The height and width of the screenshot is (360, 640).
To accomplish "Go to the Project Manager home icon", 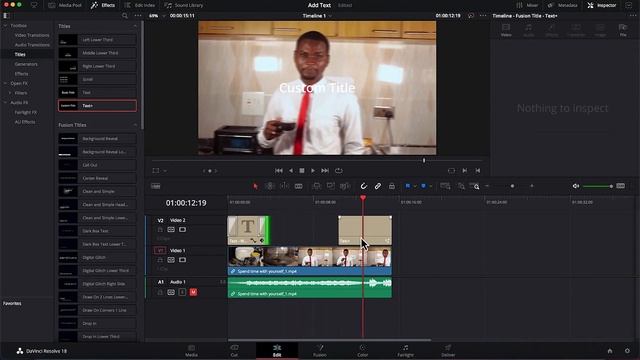I will pos(610,351).
